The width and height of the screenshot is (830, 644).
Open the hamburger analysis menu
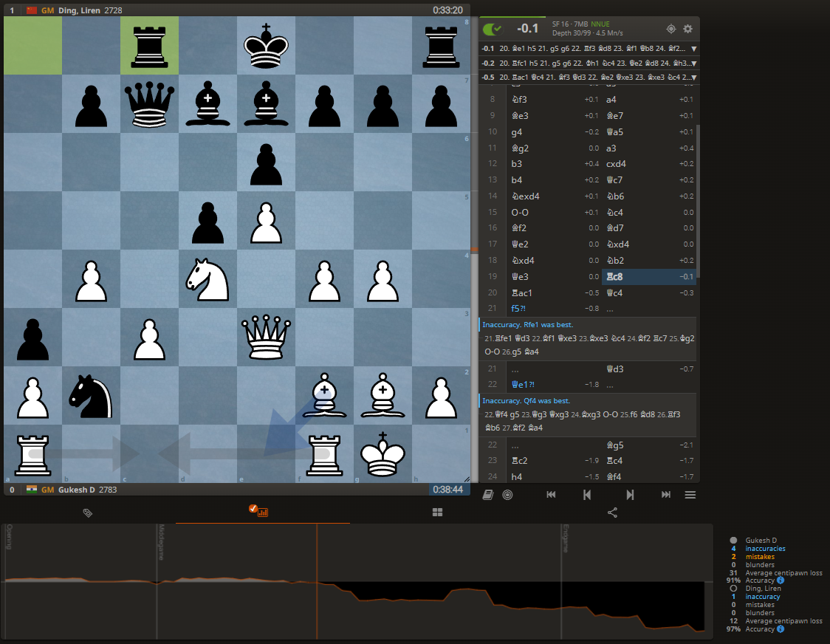point(690,495)
